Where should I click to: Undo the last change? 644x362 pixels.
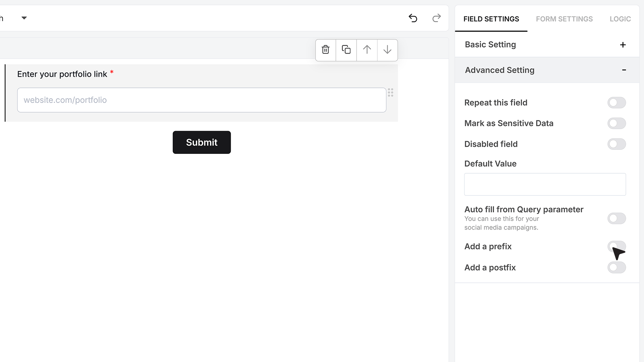coord(413,18)
